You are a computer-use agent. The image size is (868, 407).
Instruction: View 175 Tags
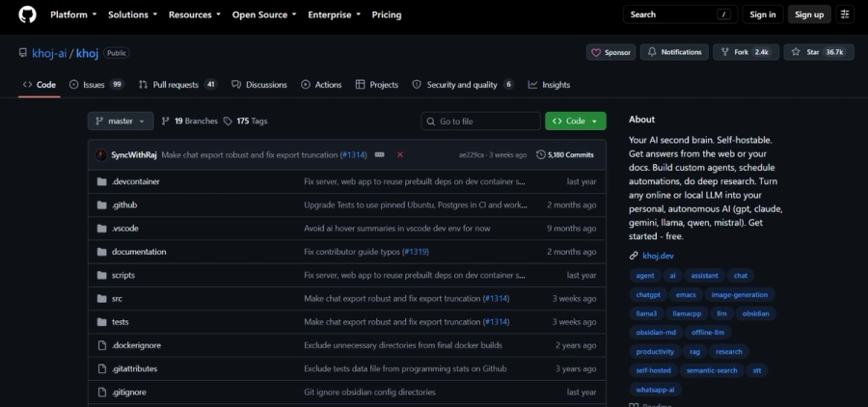(245, 122)
